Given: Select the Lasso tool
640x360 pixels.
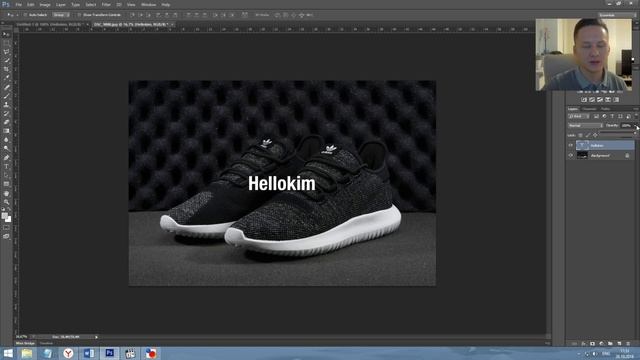Looking at the screenshot, I should (x=6, y=52).
